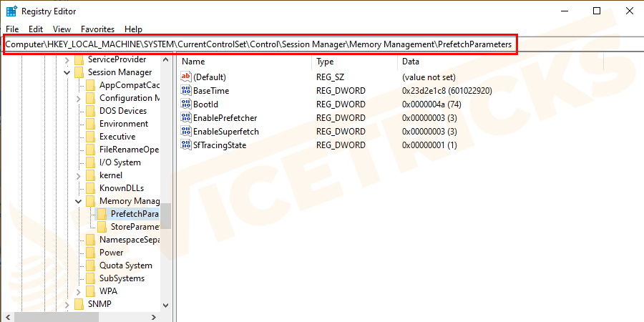Click the Power folder icon
The width and height of the screenshot is (644, 322).
pos(91,253)
